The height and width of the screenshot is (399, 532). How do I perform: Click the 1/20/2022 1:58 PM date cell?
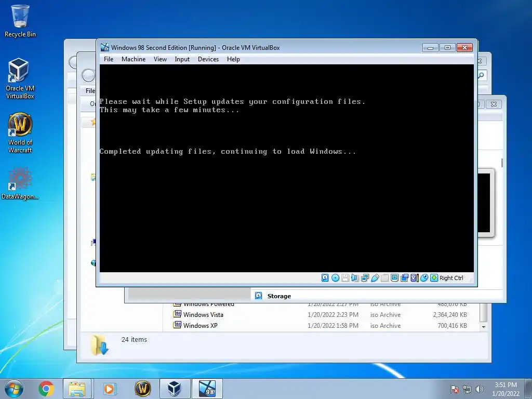click(x=333, y=325)
